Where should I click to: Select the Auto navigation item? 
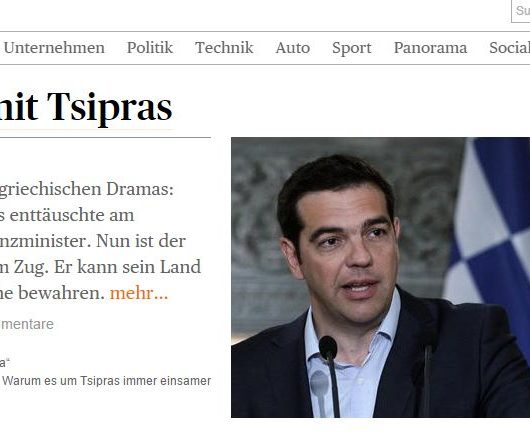point(292,48)
